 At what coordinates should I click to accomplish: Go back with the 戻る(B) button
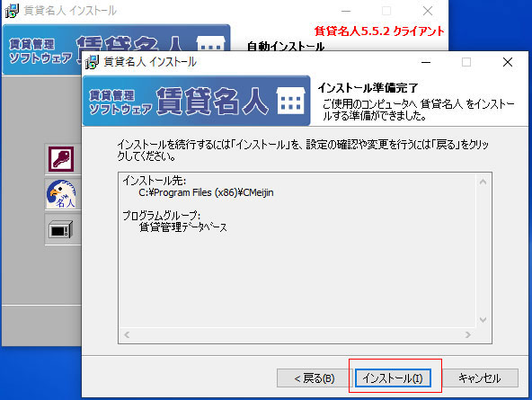point(315,378)
